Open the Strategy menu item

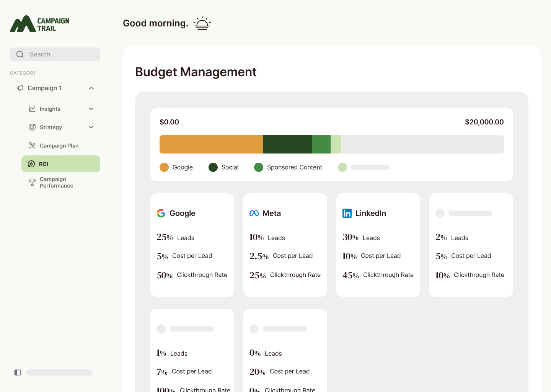click(x=61, y=127)
